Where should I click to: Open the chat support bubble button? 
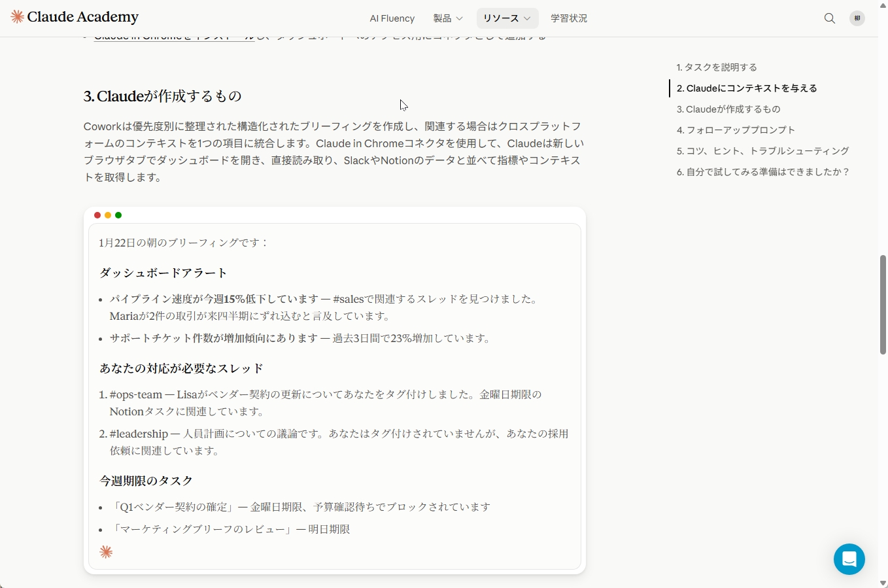pos(849,559)
